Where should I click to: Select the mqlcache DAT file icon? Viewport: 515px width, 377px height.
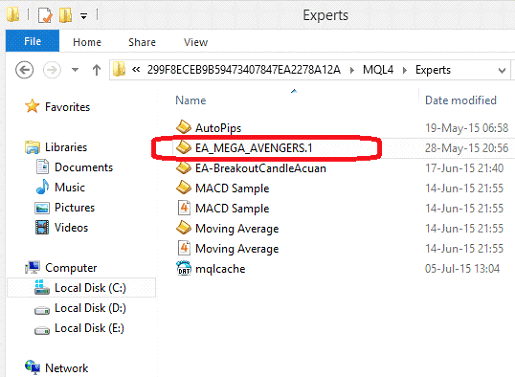[x=184, y=268]
